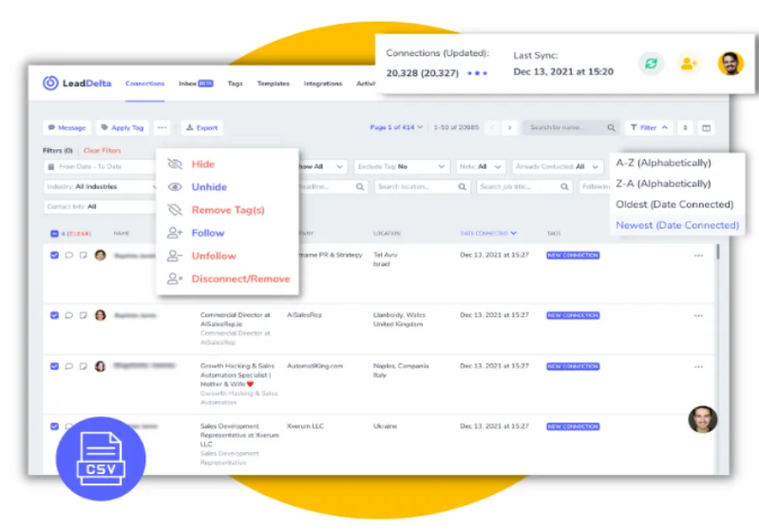Choose Remove Tag(s) menu option
This screenshot has height=532, width=759.
227,210
